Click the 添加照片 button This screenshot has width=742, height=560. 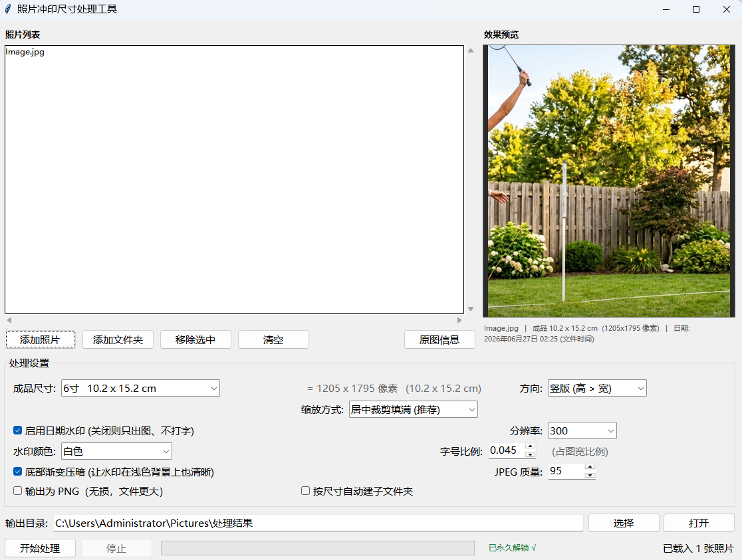(40, 339)
